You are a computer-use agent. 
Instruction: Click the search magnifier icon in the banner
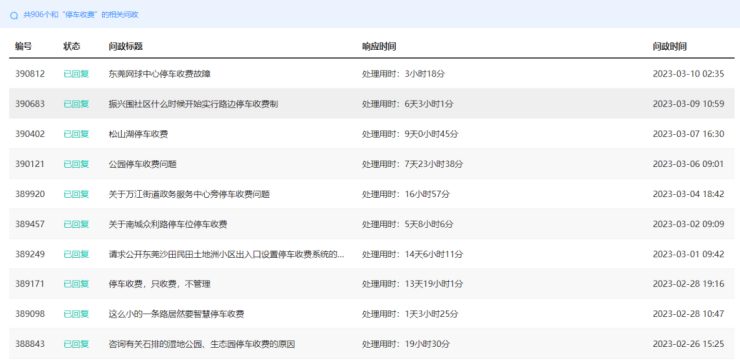point(14,16)
